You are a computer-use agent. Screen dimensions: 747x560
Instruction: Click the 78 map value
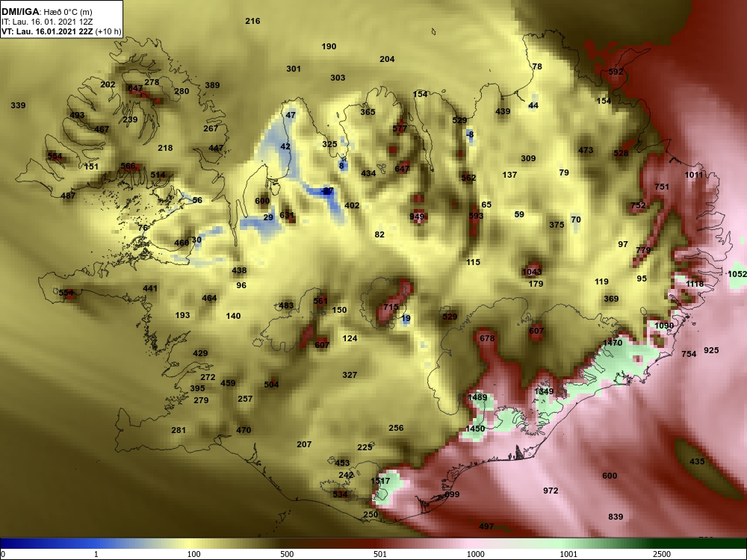click(537, 66)
